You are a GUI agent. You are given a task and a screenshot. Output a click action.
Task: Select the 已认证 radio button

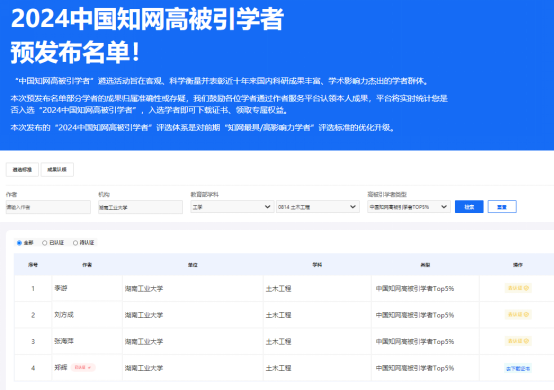click(45, 243)
